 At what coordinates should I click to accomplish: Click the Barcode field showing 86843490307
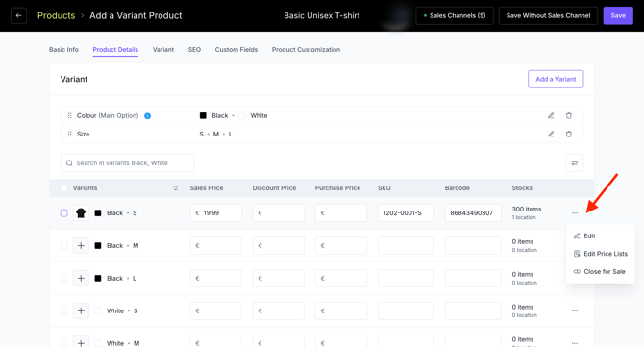click(473, 213)
